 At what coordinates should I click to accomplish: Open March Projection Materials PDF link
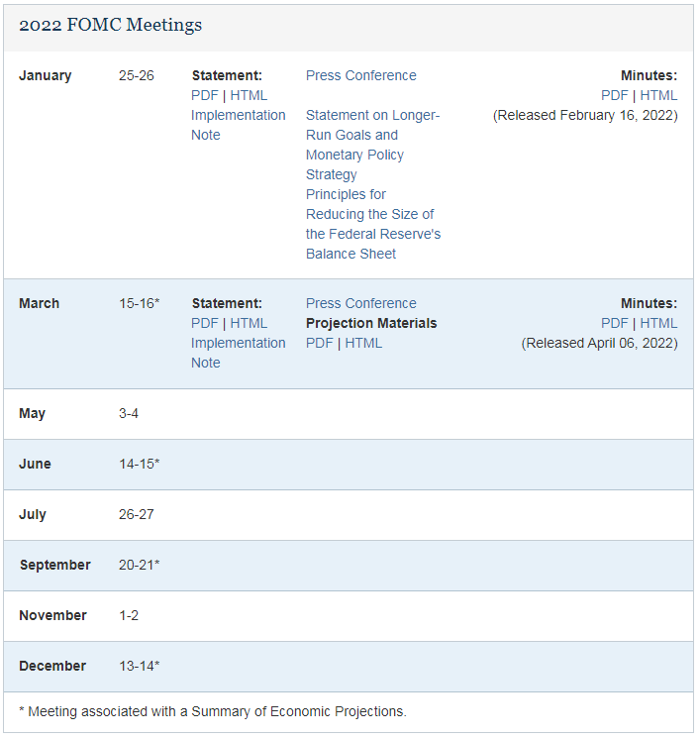tap(320, 343)
